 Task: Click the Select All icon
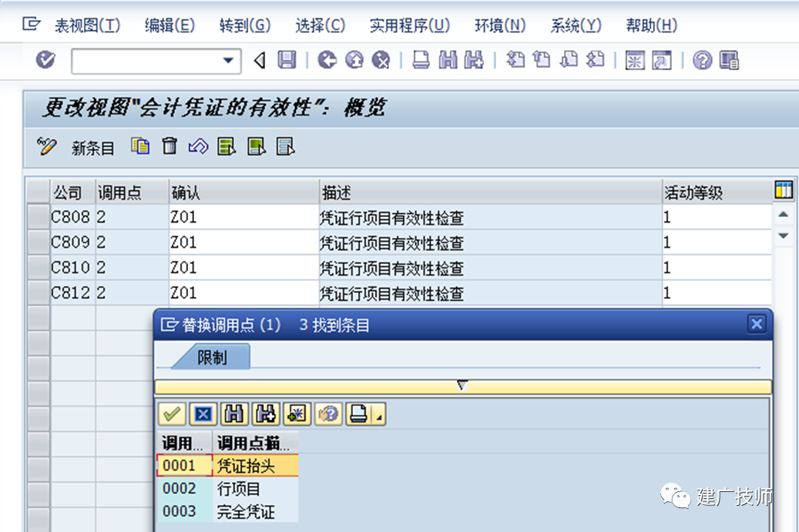[x=227, y=146]
